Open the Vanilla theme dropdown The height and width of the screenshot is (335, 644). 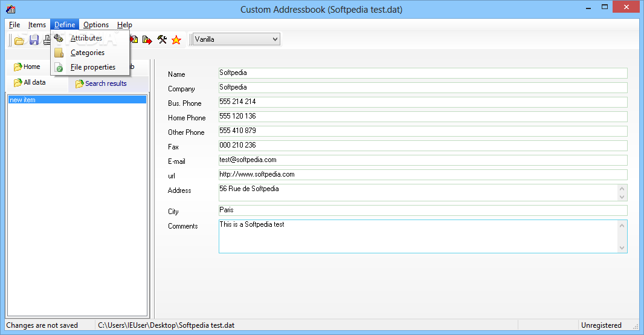click(x=236, y=39)
